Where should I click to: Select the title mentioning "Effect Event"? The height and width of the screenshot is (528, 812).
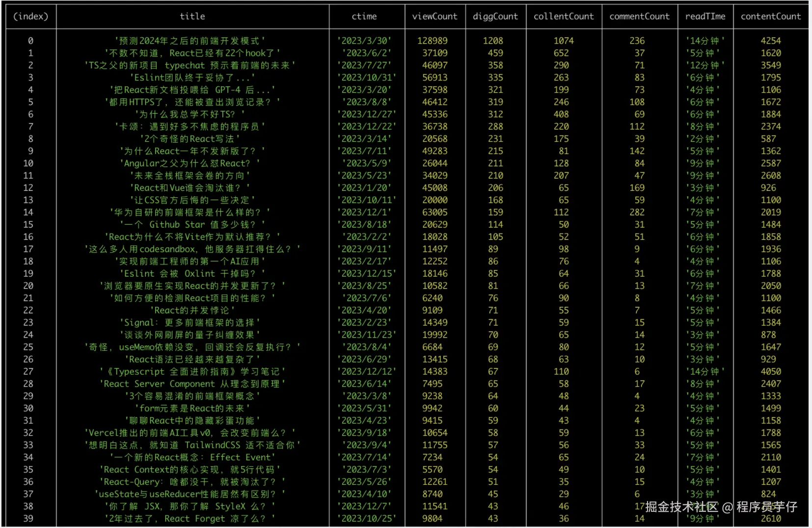[x=192, y=457]
